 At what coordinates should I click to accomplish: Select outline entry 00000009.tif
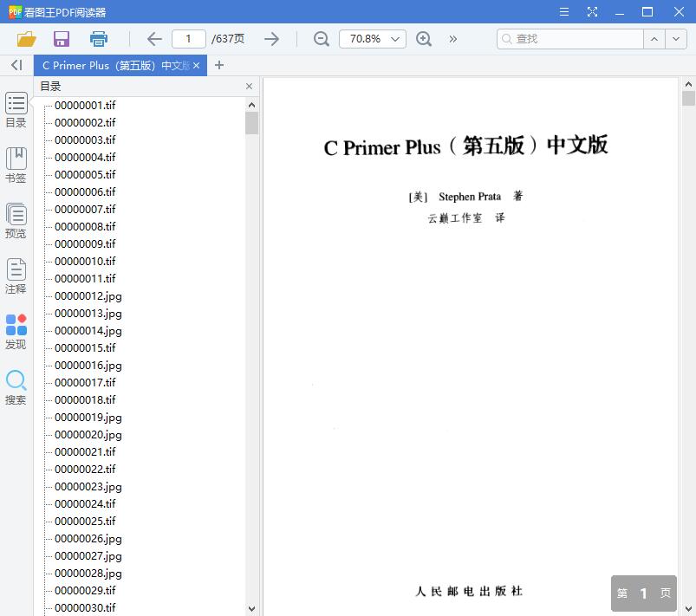coord(85,243)
